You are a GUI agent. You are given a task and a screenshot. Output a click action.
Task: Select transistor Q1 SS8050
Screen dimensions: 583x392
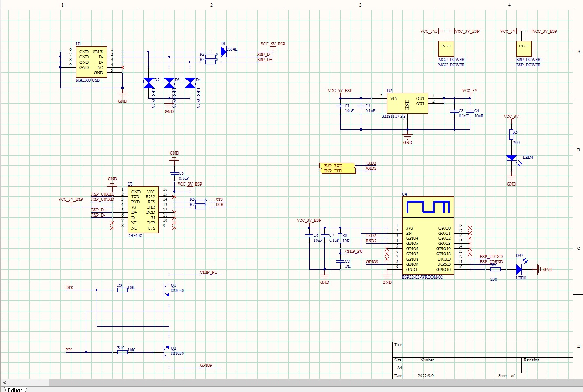pos(166,289)
